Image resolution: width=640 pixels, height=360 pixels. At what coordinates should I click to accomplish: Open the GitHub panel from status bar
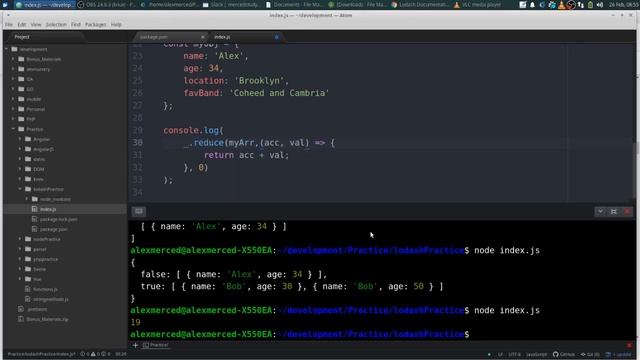tap(564, 354)
